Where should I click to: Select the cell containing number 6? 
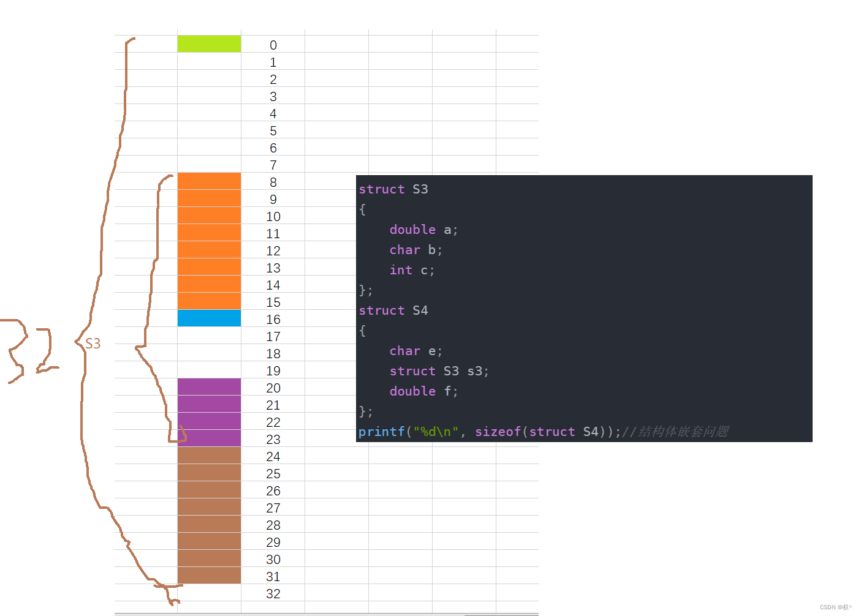pyautogui.click(x=273, y=147)
